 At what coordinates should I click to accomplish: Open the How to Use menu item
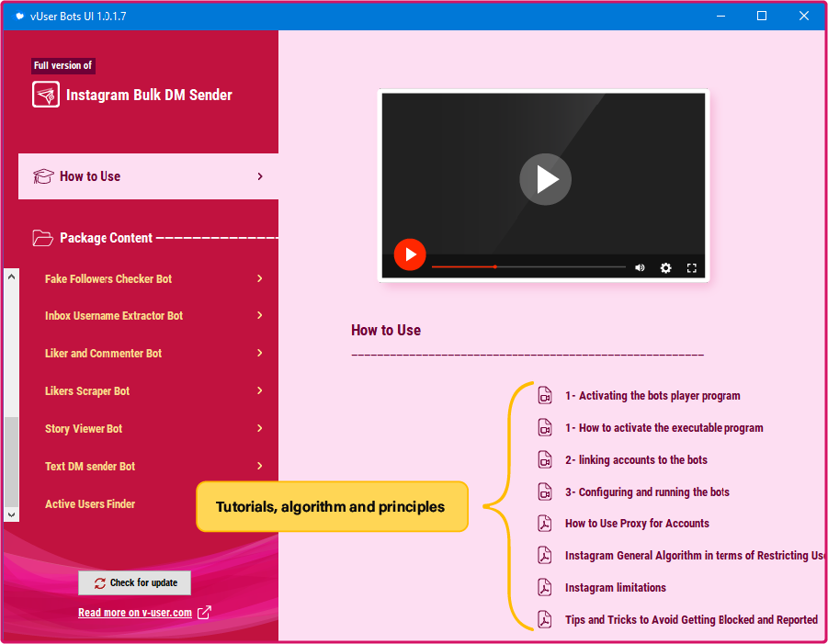(x=148, y=176)
